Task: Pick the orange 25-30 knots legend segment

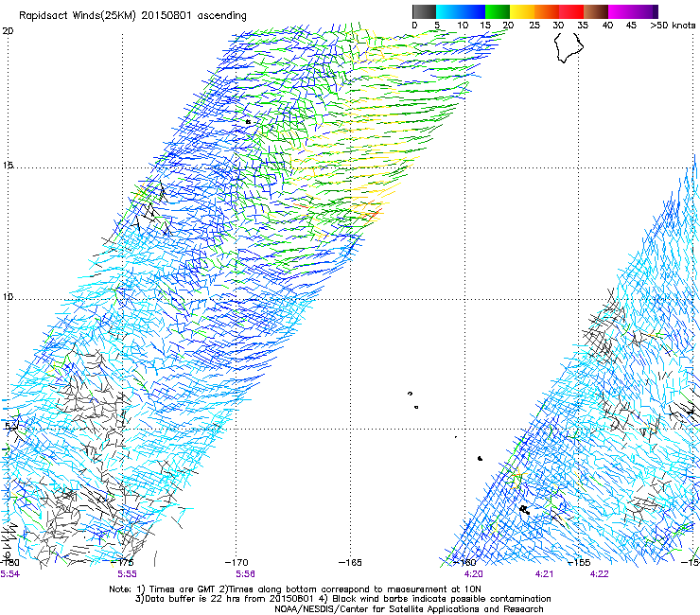Action: click(x=547, y=11)
